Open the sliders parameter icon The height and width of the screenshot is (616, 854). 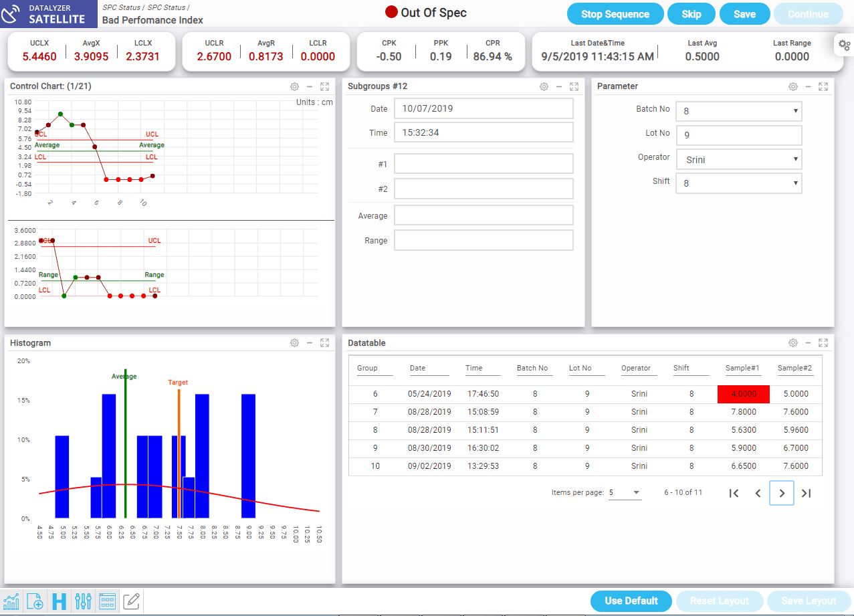(83, 601)
